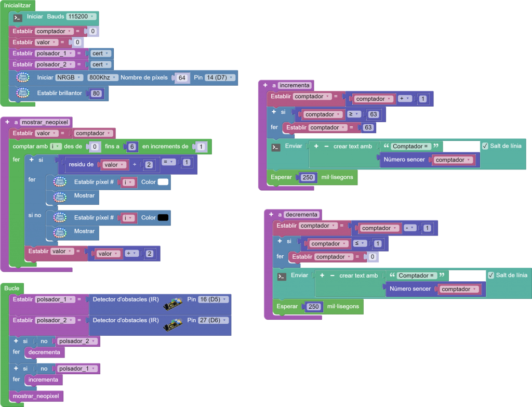Select the Bucle block header
This screenshot has width=532, height=407.
11,288
